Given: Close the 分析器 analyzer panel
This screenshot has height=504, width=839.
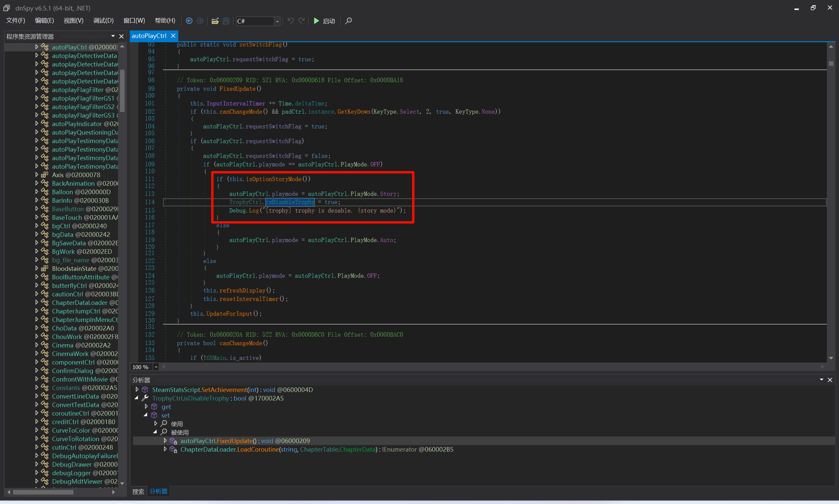Looking at the screenshot, I should pos(830,380).
